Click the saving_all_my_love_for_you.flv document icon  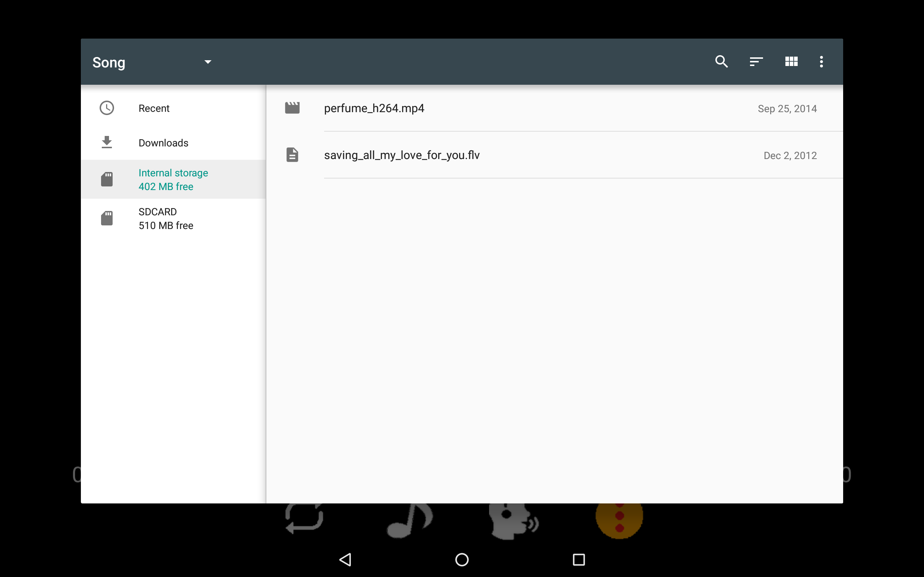tap(292, 155)
